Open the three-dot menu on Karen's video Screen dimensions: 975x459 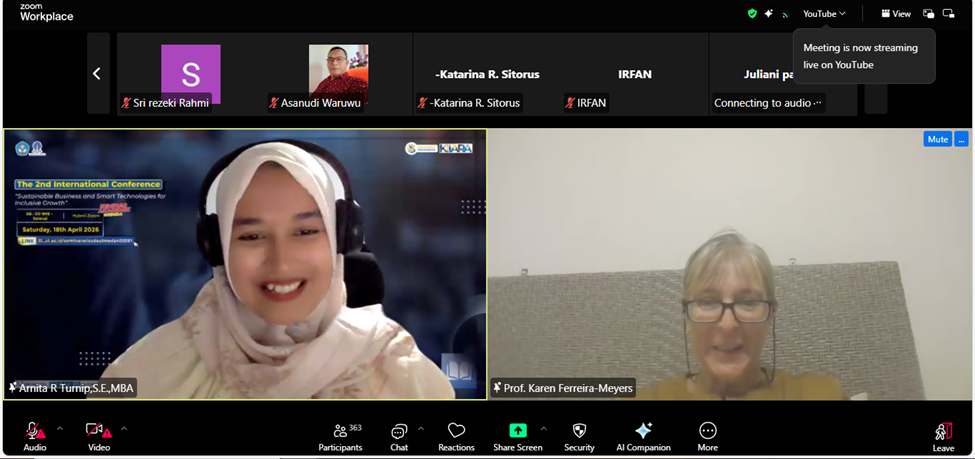tap(961, 139)
